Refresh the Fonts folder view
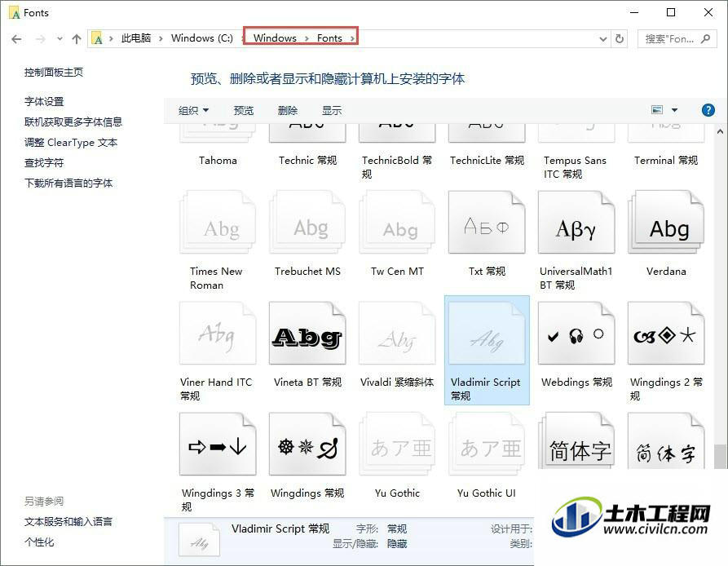728x566 pixels. (x=620, y=38)
